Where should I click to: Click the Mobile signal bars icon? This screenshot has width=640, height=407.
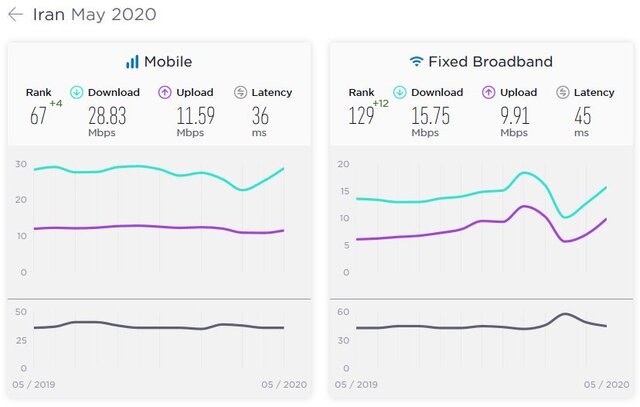pyautogui.click(x=132, y=62)
